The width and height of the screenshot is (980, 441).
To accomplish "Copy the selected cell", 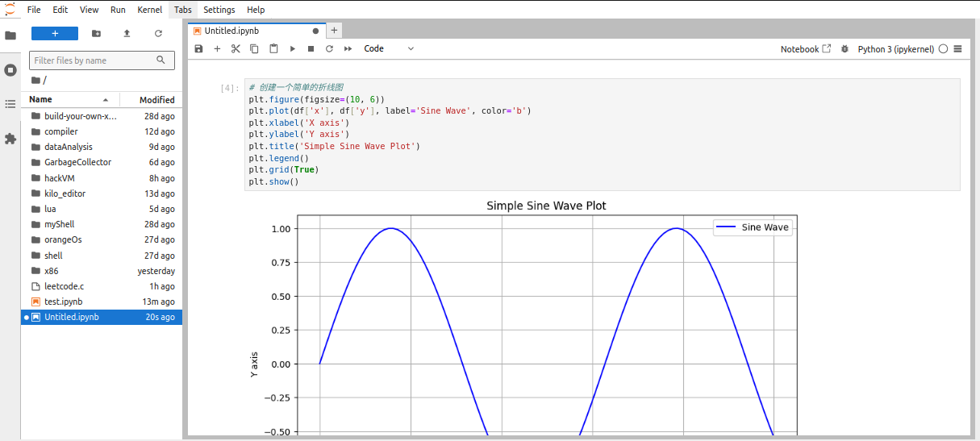I will (x=254, y=49).
